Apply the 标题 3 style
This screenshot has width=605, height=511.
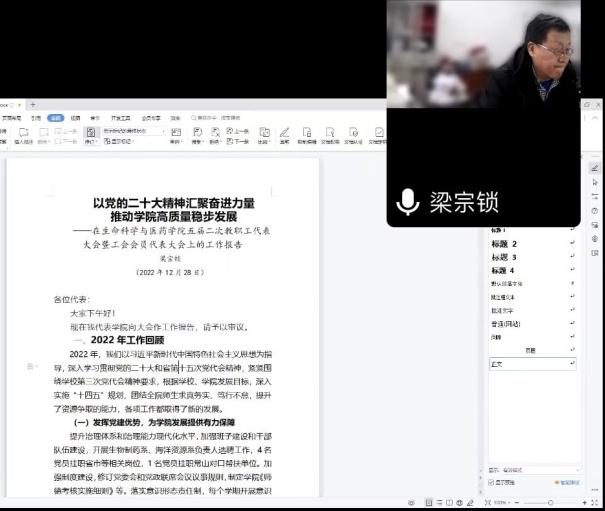[533, 257]
